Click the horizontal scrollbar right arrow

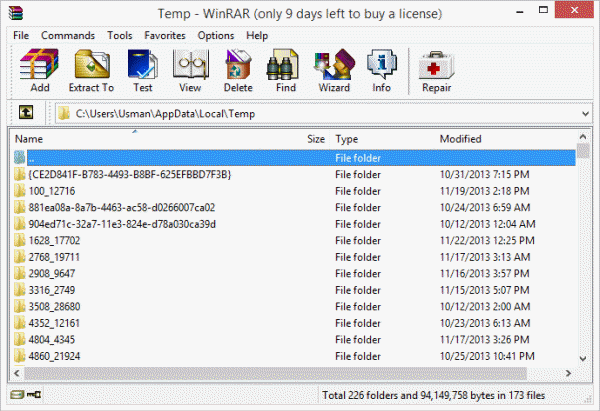click(568, 373)
